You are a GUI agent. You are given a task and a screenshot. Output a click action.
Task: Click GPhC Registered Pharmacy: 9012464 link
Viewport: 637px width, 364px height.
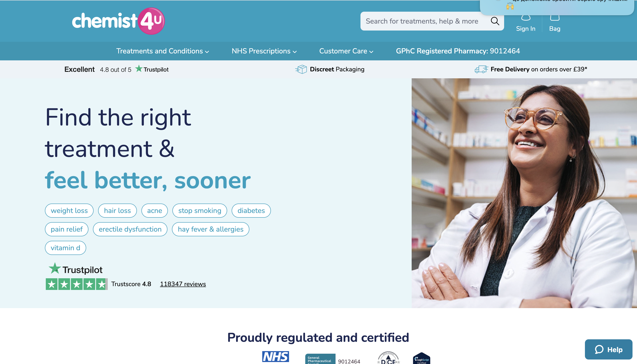(x=458, y=51)
